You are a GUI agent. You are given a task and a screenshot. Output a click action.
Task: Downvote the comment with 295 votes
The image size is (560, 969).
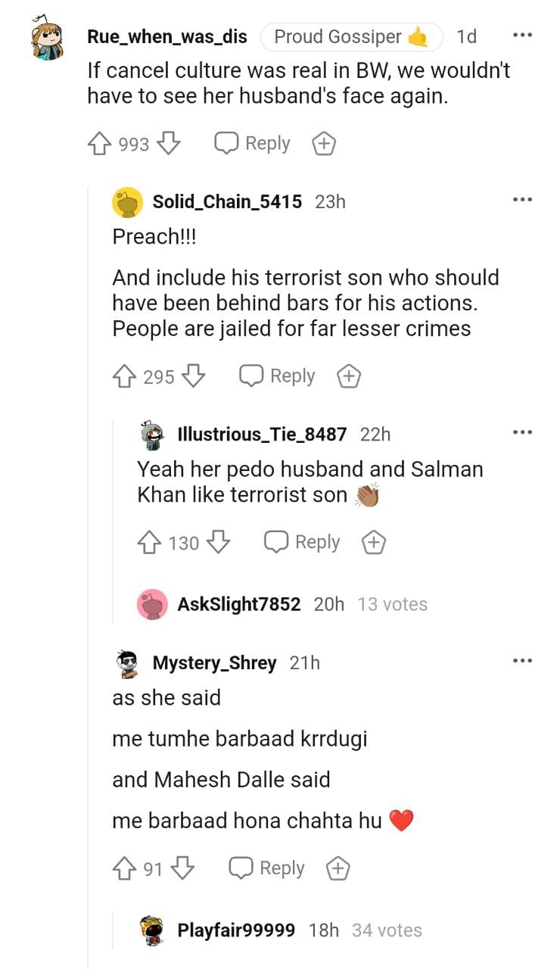[194, 376]
